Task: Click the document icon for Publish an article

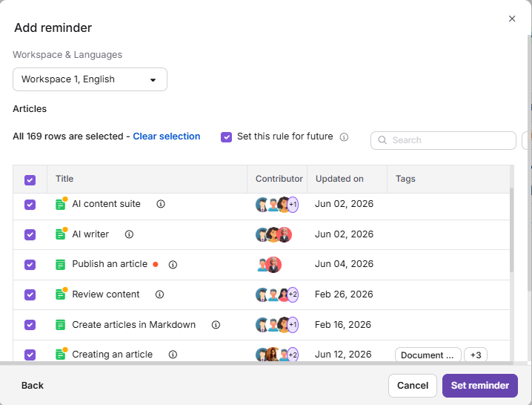Action: point(61,264)
